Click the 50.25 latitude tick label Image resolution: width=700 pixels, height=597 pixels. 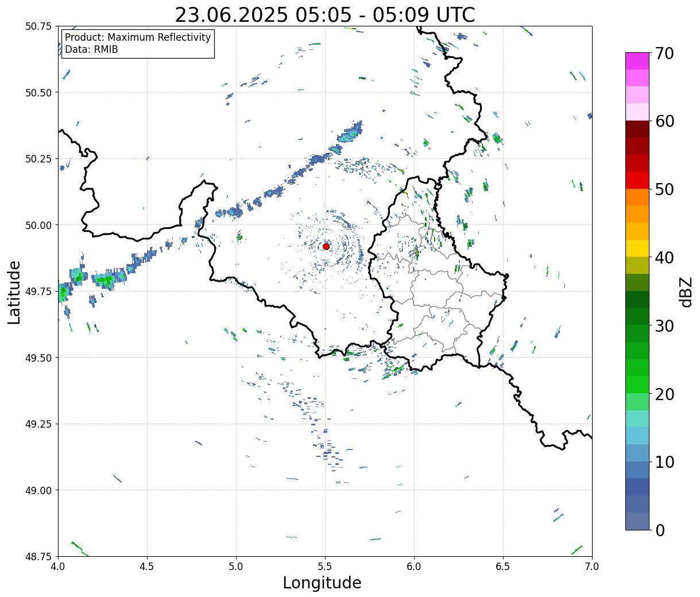[38, 159]
